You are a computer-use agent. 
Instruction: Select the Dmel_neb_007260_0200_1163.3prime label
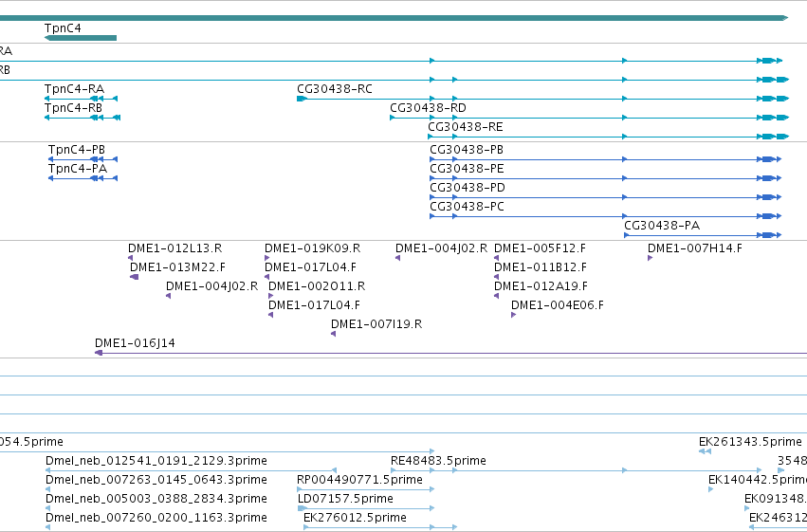[156, 518]
